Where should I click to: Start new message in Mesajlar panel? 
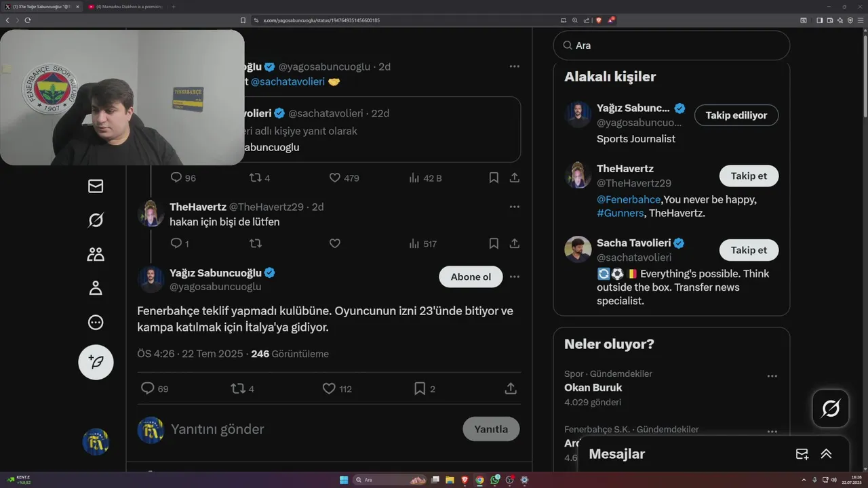point(802,454)
